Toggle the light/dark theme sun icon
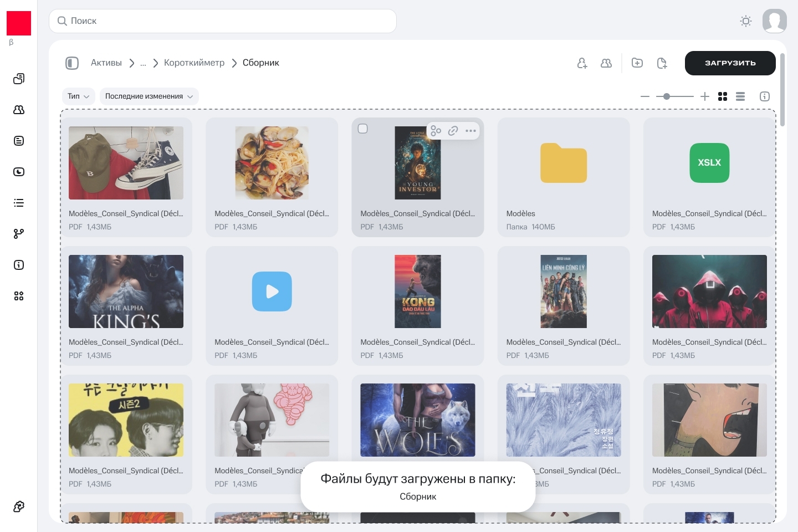 [x=746, y=21]
